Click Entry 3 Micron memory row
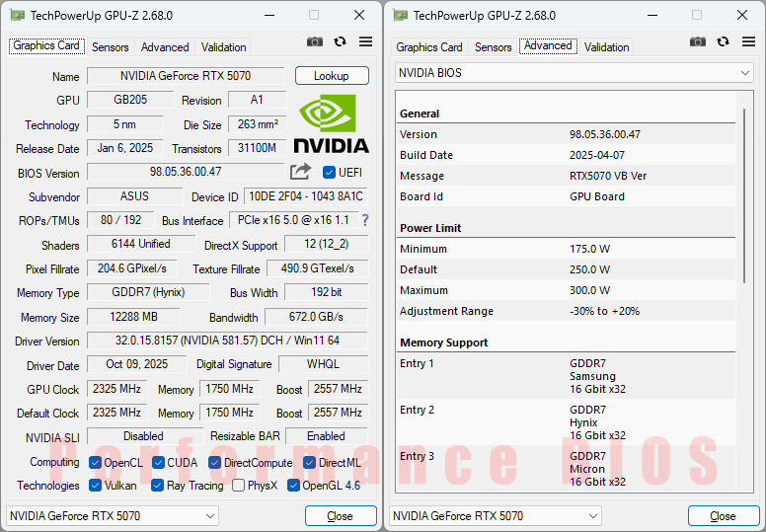 [x=567, y=468]
